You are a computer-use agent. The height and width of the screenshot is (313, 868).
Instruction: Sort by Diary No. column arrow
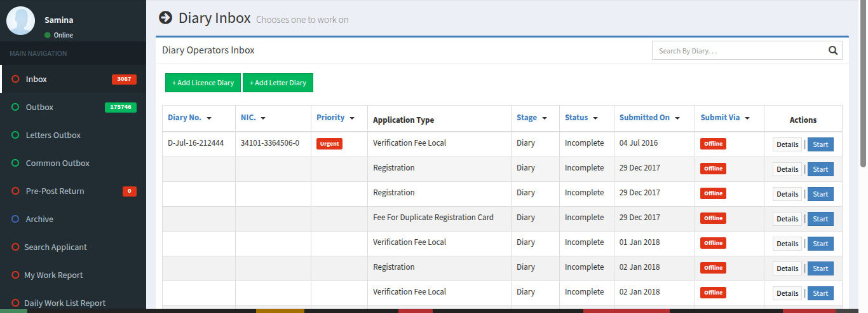(209, 118)
